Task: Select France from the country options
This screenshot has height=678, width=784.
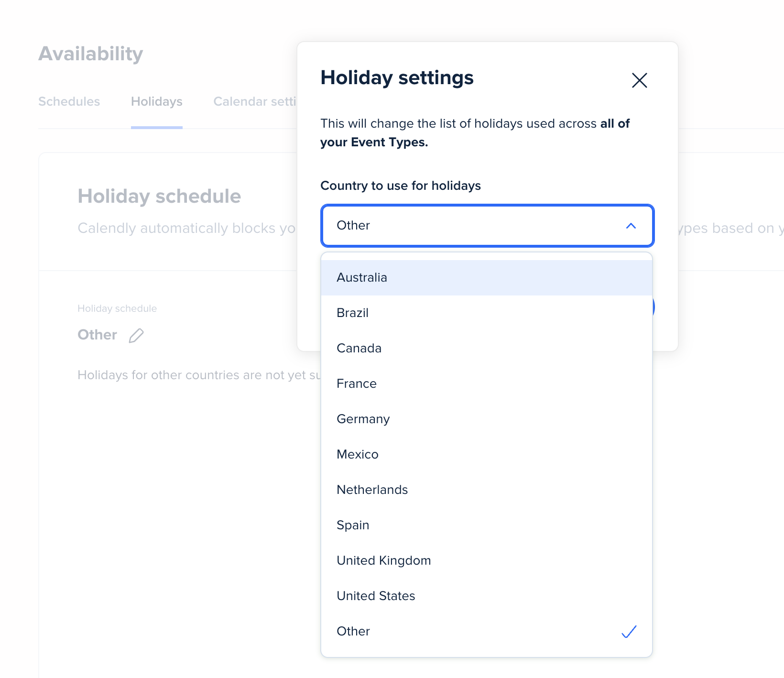Action: (x=357, y=384)
